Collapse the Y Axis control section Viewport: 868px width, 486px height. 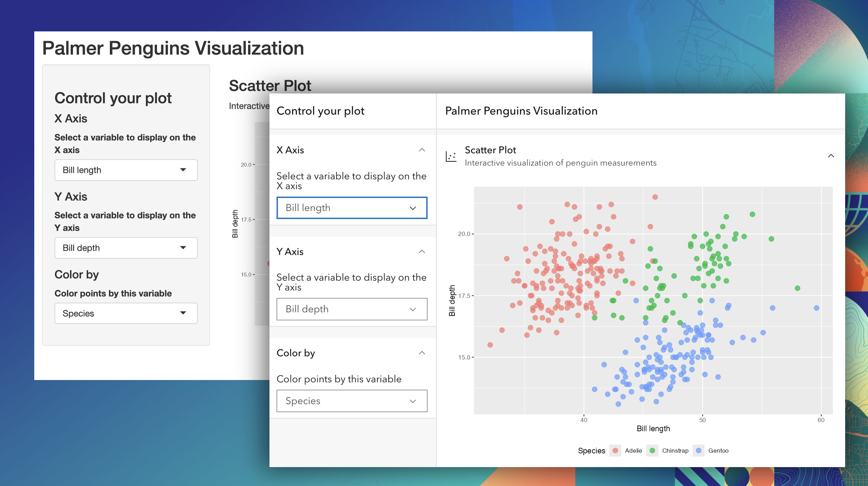(422, 251)
